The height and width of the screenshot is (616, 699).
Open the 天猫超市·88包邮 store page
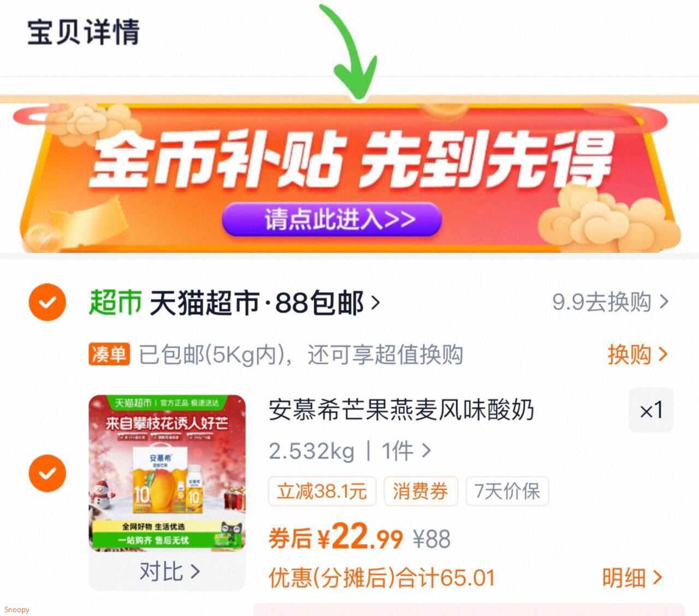click(264, 303)
